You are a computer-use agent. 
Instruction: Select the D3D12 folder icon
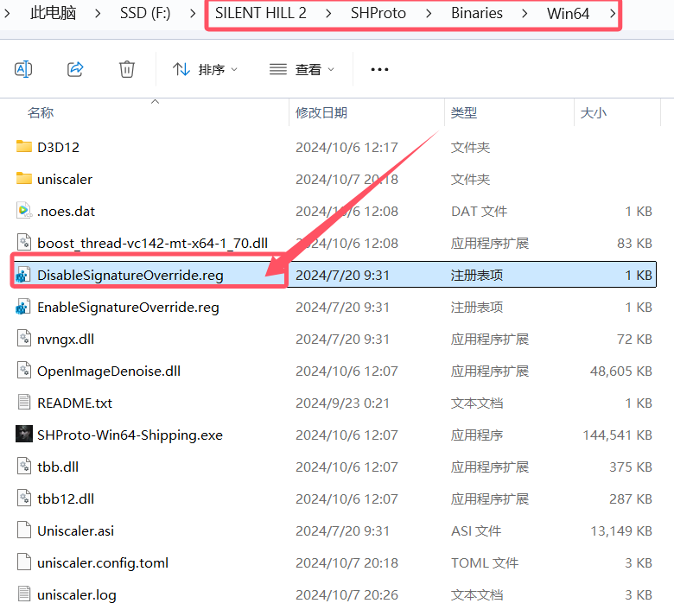[x=23, y=147]
